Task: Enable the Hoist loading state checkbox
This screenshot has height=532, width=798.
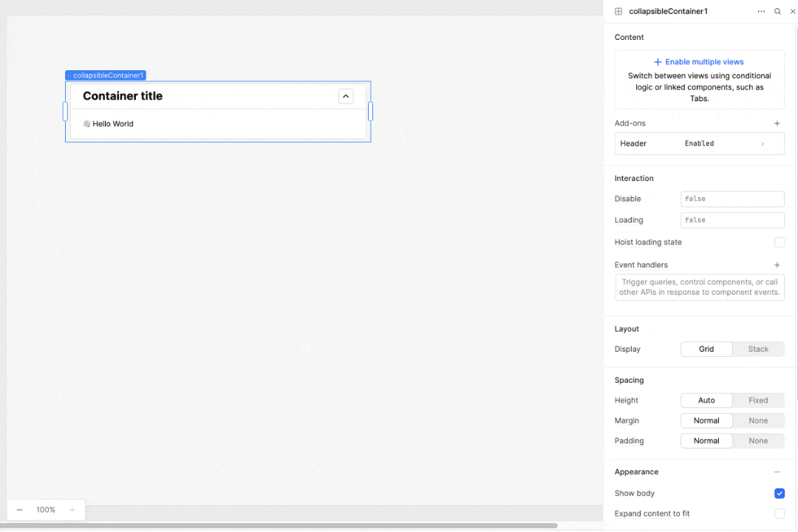Action: 780,242
